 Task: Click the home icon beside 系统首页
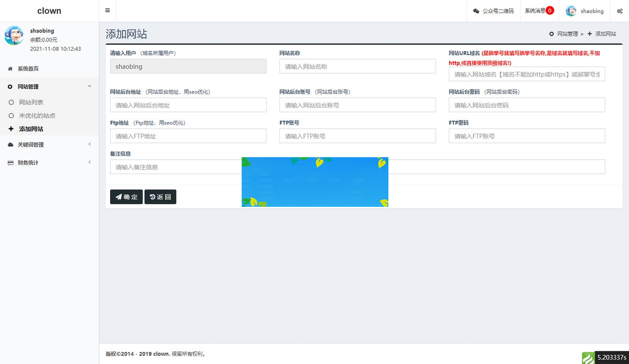10,69
